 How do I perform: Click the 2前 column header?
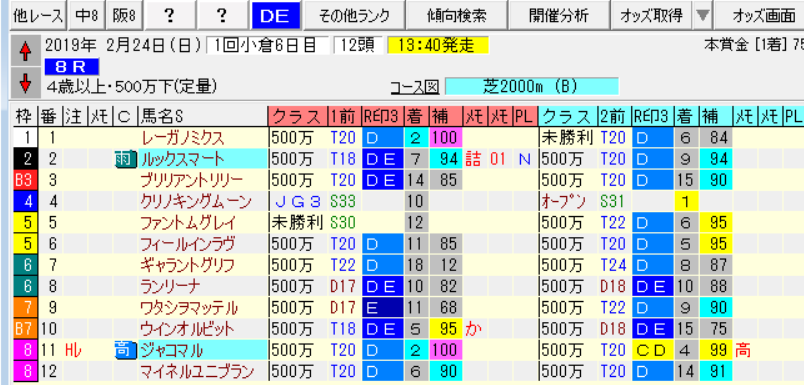tap(614, 117)
